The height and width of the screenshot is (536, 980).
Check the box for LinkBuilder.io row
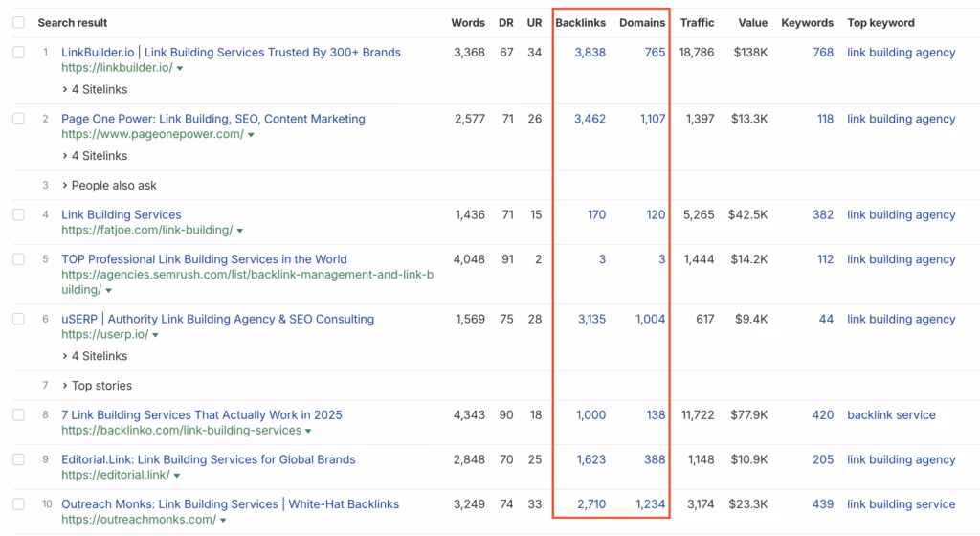19,53
